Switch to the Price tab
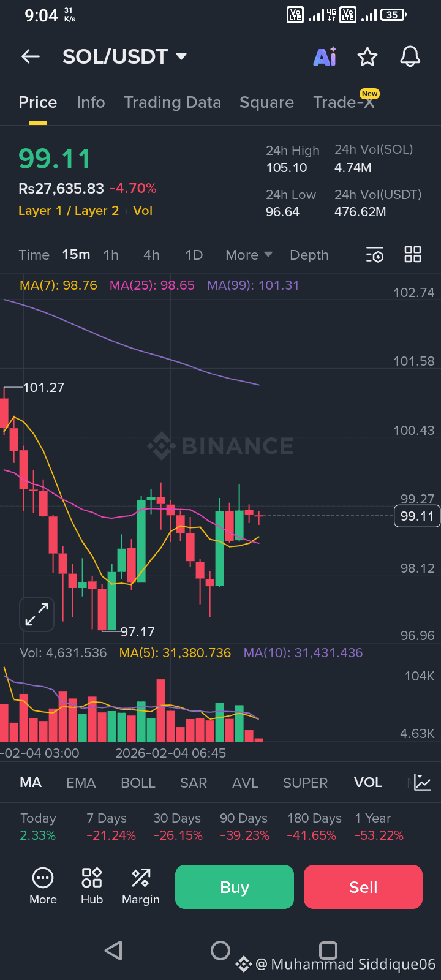This screenshot has width=441, height=980. pos(38,102)
